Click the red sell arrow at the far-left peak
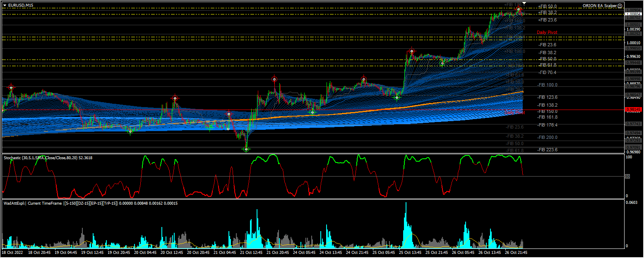This screenshot has height=258, width=644. click(x=11, y=87)
